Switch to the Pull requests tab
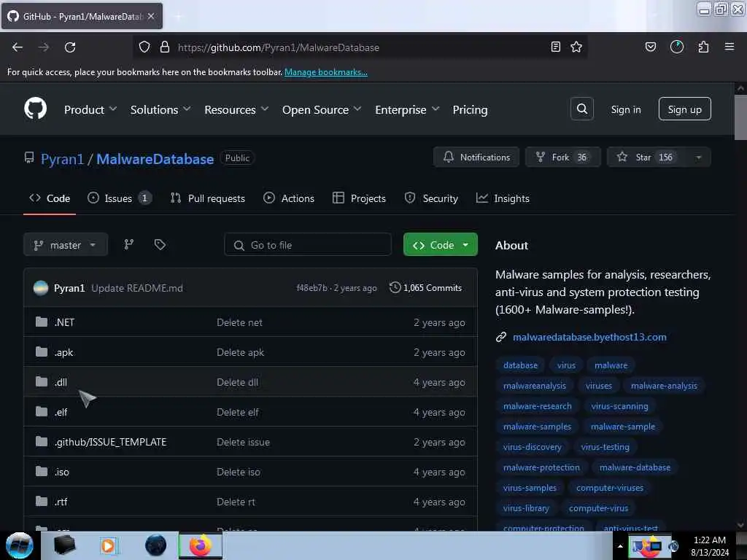 (x=208, y=198)
